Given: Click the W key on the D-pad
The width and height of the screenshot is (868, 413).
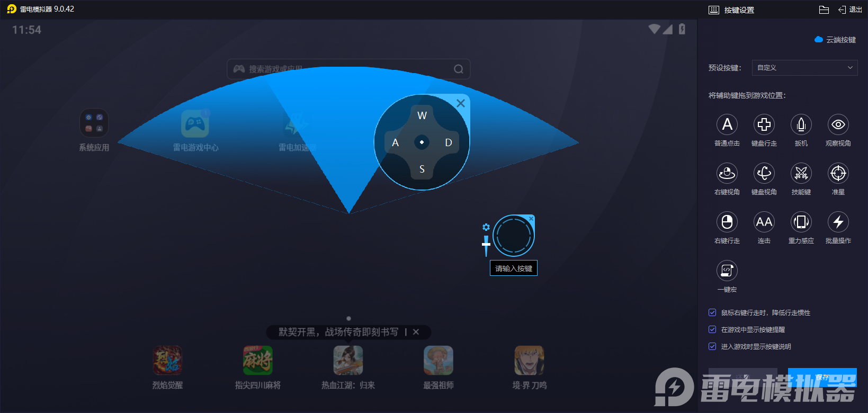Looking at the screenshot, I should [x=422, y=115].
